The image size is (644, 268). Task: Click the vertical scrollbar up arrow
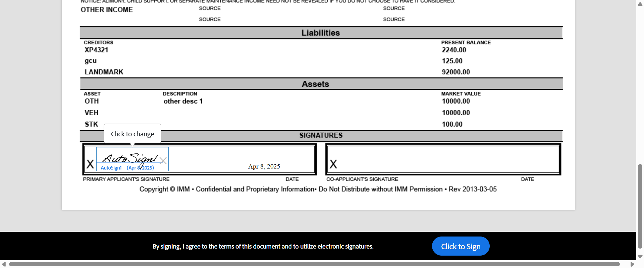tap(640, 4)
